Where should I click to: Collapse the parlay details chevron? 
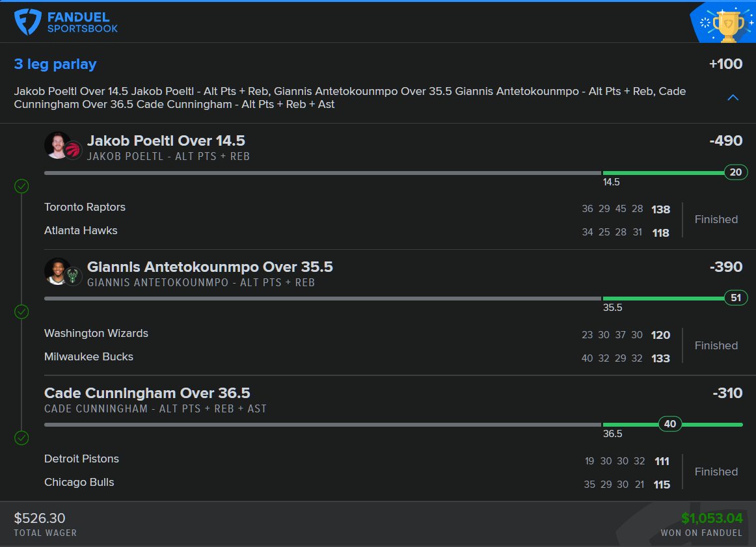pyautogui.click(x=733, y=98)
